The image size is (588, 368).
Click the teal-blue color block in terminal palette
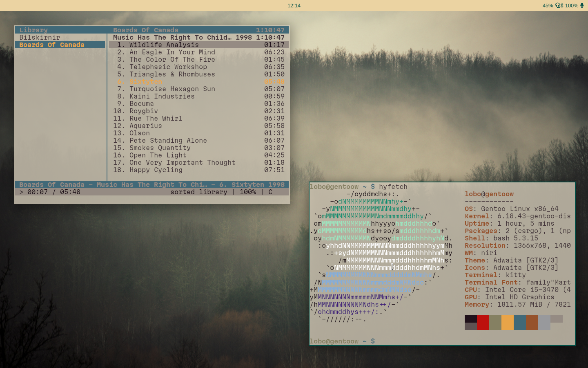click(520, 323)
